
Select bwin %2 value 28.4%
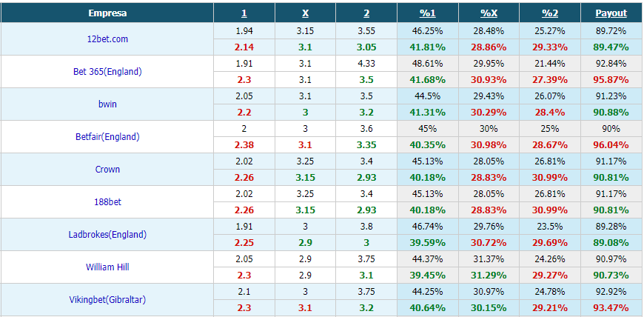pos(550,113)
